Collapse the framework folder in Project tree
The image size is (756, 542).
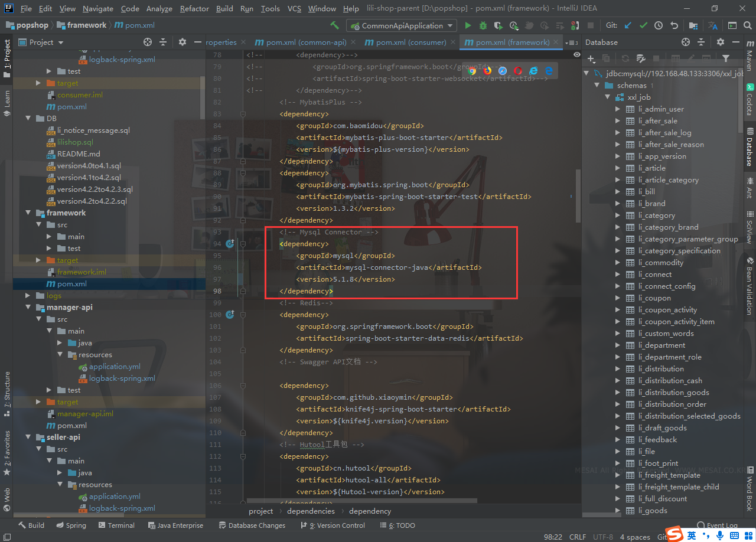tap(28, 213)
